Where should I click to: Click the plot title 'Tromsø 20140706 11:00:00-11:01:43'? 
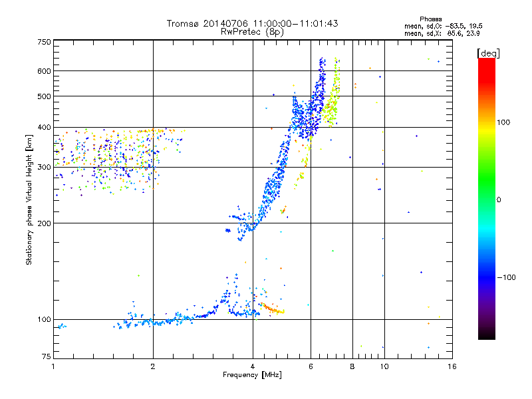tap(252, 23)
